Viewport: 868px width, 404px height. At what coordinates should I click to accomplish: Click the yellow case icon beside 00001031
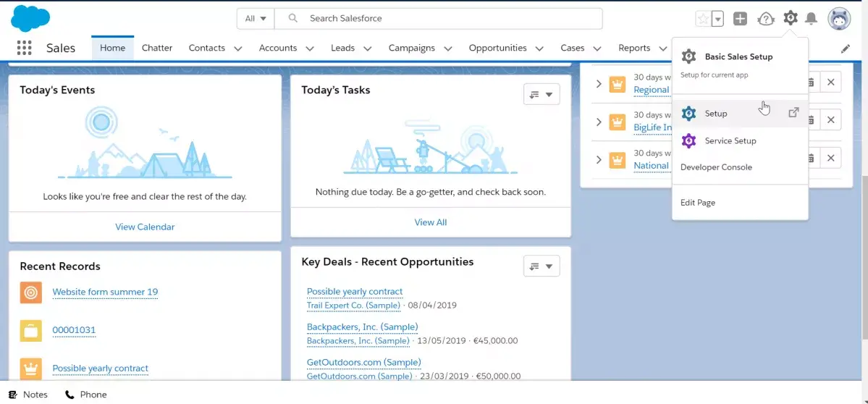(31, 330)
